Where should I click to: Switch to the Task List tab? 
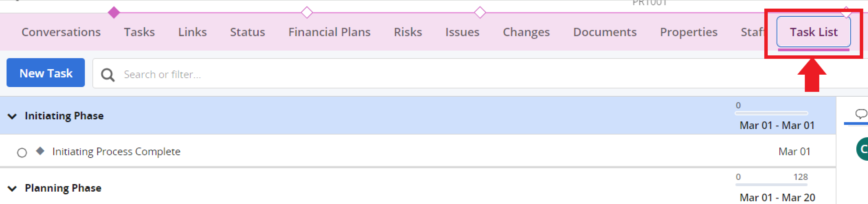[x=813, y=32]
